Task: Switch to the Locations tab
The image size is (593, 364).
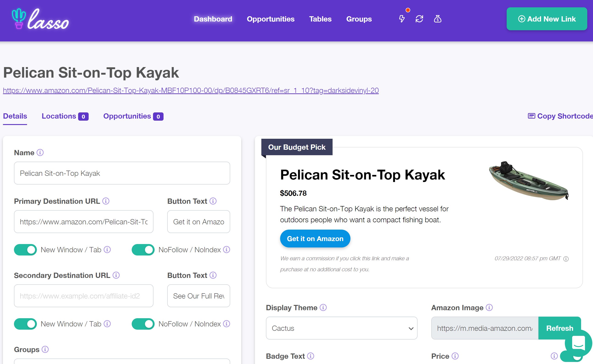Action: (x=59, y=116)
